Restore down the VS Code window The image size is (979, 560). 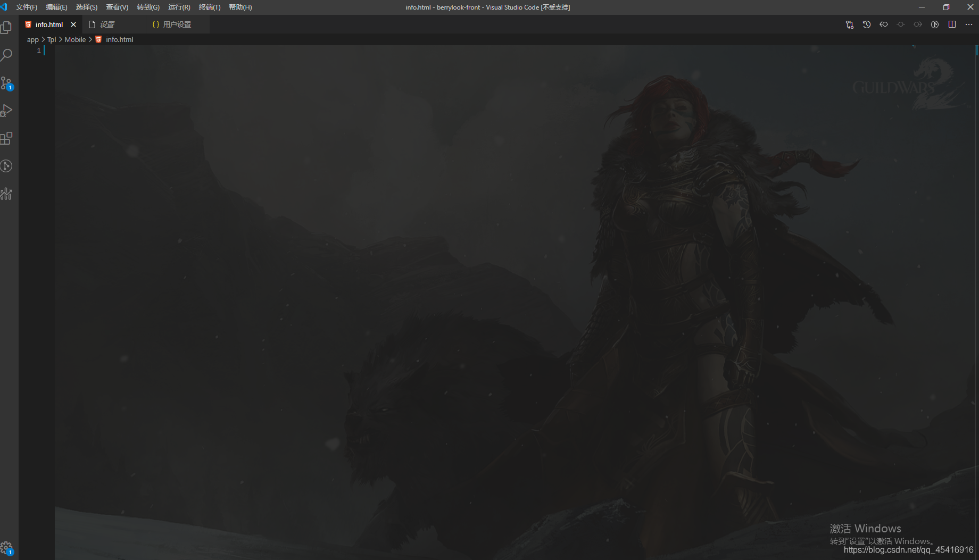pyautogui.click(x=946, y=7)
